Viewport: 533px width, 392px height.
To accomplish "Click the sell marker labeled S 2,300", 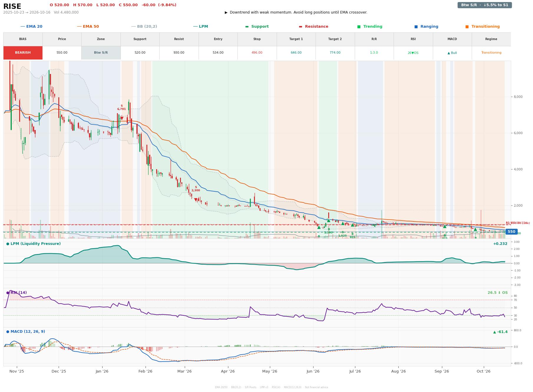I will 196,200.
